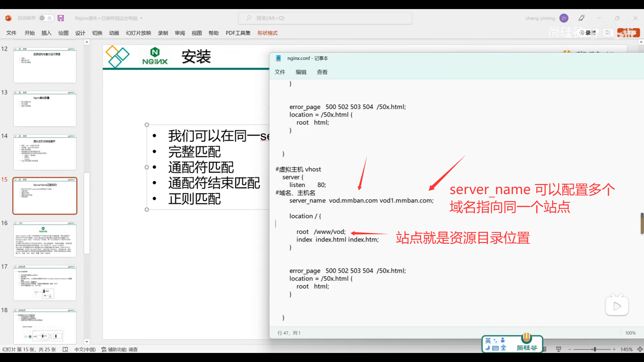Toggle the 录制 record button in ribbon
Image resolution: width=644 pixels, height=362 pixels.
588,33
